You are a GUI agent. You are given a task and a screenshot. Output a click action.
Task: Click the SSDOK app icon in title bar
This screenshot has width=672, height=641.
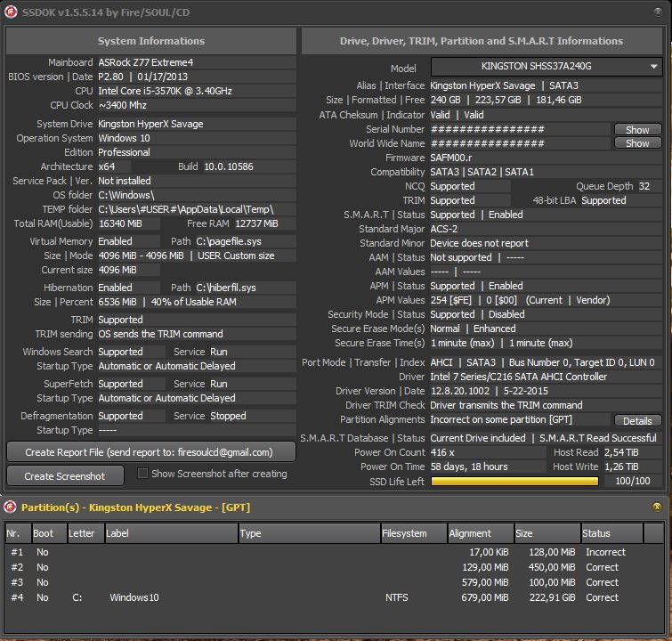coord(11,12)
